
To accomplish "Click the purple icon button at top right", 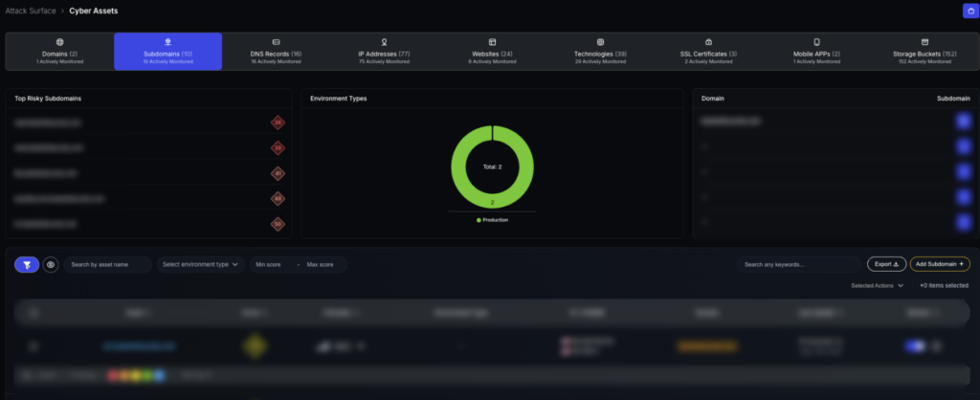I will pos(970,11).
